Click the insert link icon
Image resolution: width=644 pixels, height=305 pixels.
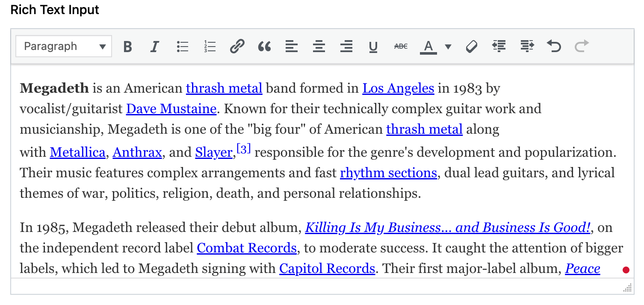pos(237,46)
